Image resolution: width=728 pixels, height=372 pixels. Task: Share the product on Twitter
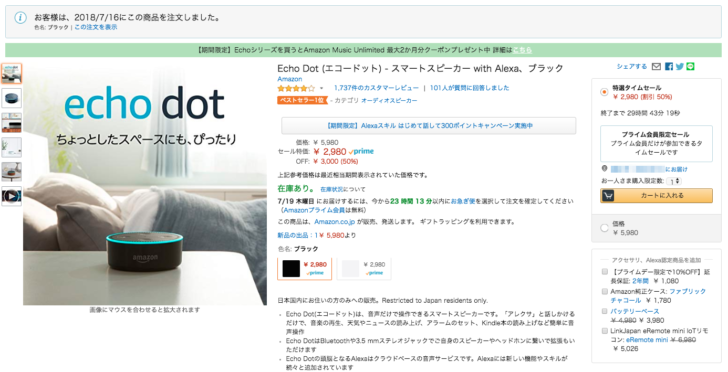(680, 67)
